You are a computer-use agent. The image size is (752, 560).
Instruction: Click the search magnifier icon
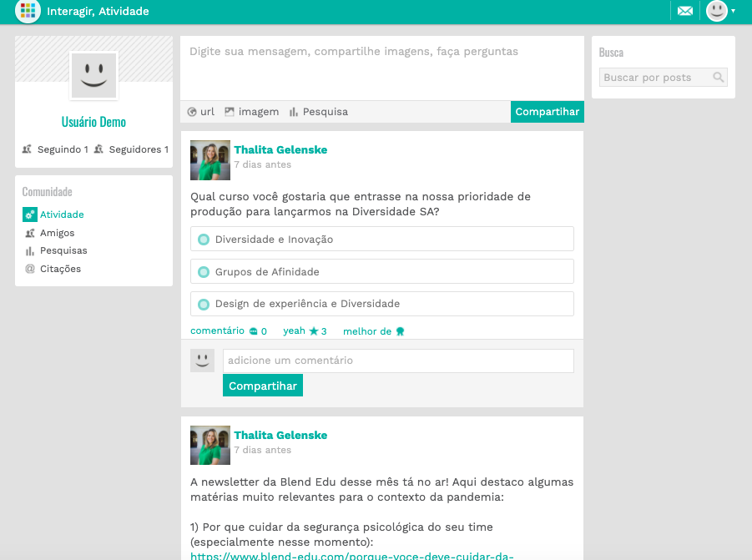(x=718, y=78)
